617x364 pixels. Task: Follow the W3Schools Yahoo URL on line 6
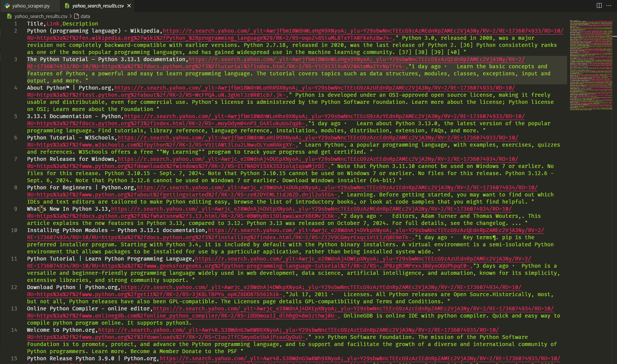(318, 138)
